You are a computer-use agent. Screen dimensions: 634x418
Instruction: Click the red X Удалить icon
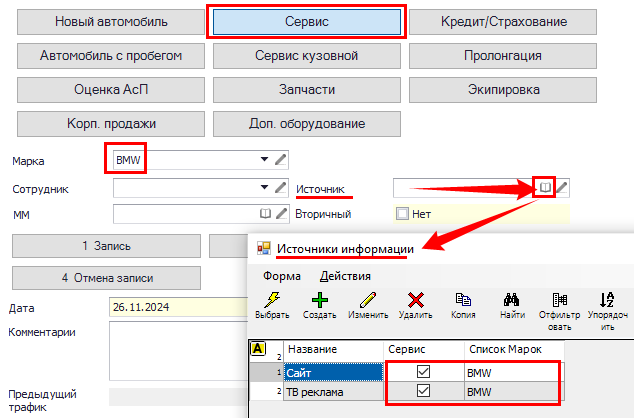[416, 299]
